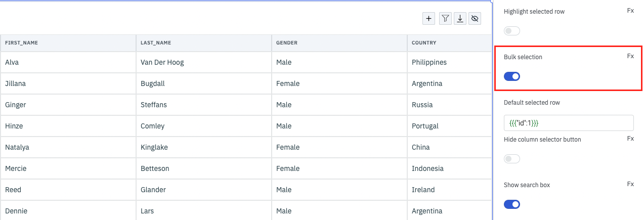The image size is (644, 220).
Task: Click the Indonesia country cell
Action: [x=427, y=168]
